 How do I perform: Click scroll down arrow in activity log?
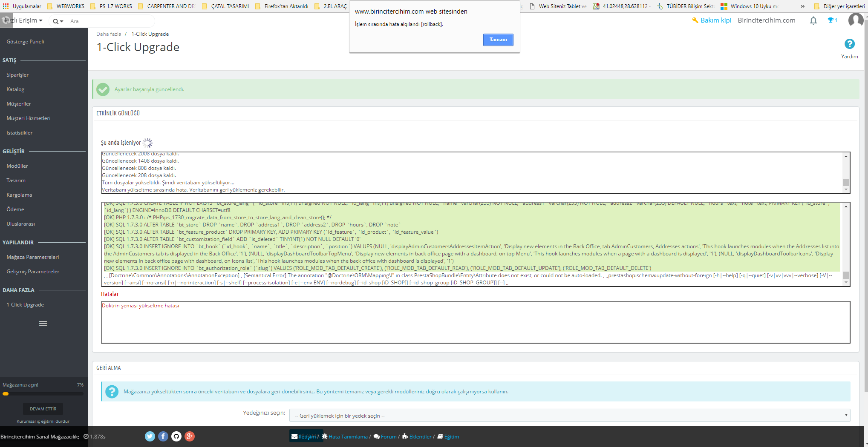[846, 190]
